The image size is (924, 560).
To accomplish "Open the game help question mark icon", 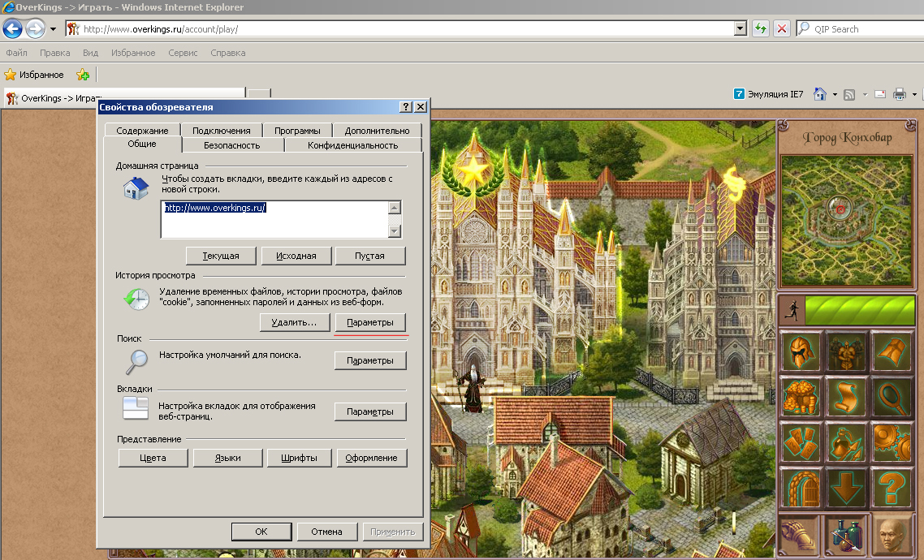I will [x=892, y=488].
